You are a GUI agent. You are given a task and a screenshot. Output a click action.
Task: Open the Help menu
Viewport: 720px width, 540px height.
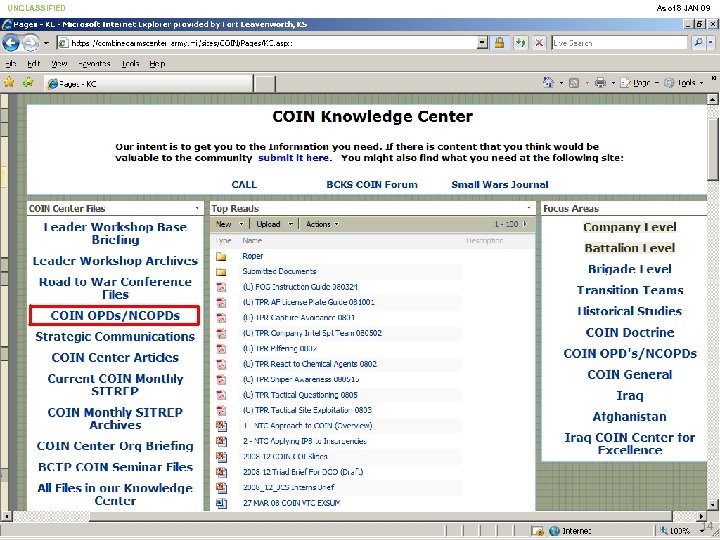tap(157, 64)
